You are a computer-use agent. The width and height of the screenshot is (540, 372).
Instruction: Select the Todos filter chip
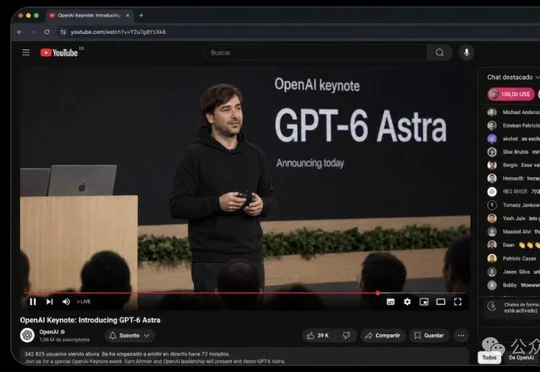coord(489,358)
